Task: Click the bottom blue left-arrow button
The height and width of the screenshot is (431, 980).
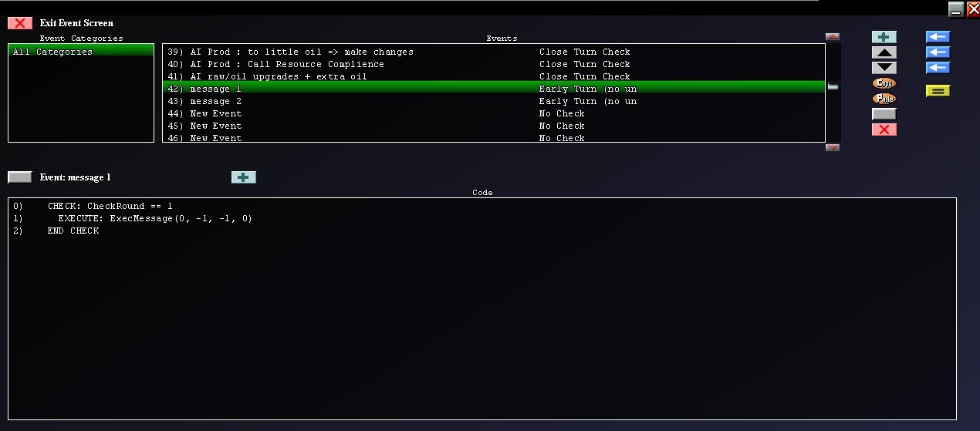Action: tap(938, 68)
